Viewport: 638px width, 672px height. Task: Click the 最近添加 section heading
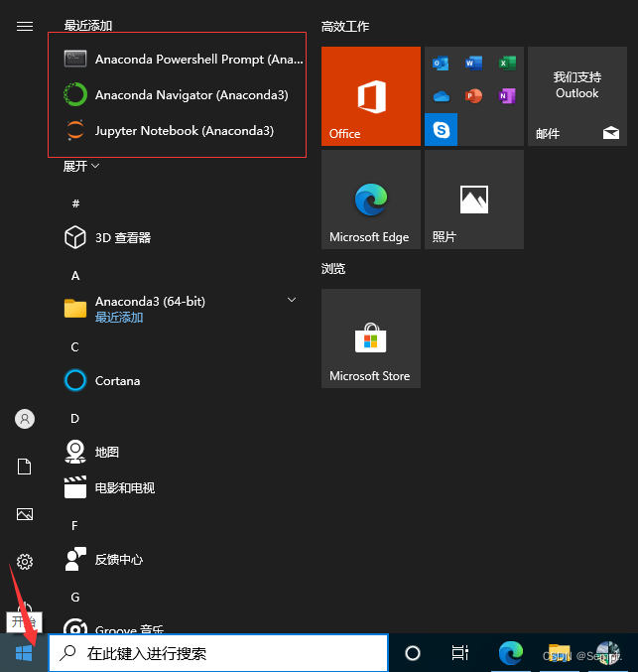(x=88, y=25)
